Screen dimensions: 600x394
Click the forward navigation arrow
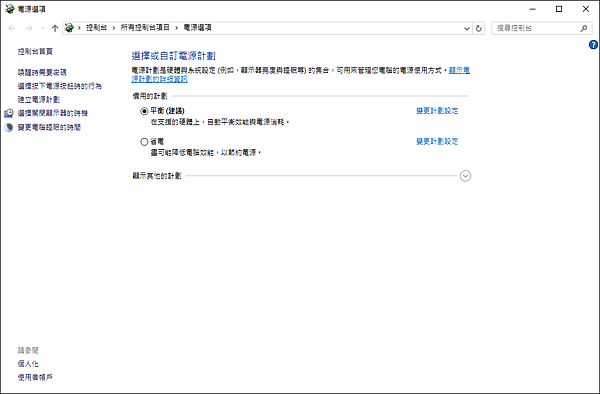pyautogui.click(x=29, y=28)
